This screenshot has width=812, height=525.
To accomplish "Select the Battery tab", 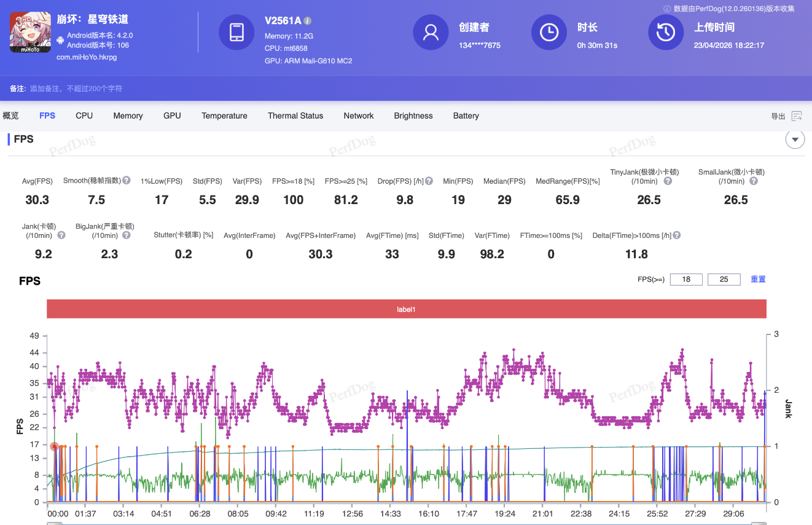I will click(466, 116).
